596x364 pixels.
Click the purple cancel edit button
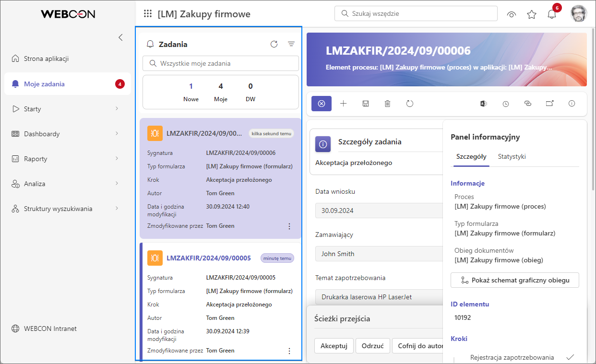pyautogui.click(x=322, y=104)
